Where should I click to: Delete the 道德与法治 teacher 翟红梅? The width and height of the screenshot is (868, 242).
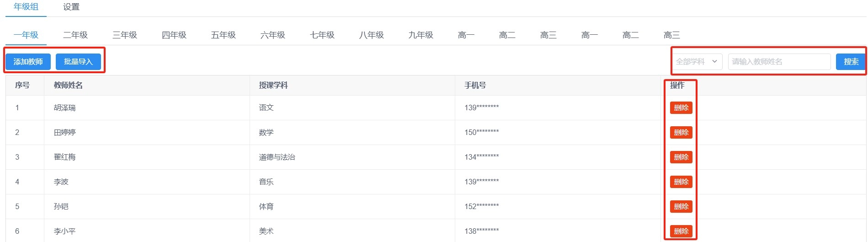(681, 157)
